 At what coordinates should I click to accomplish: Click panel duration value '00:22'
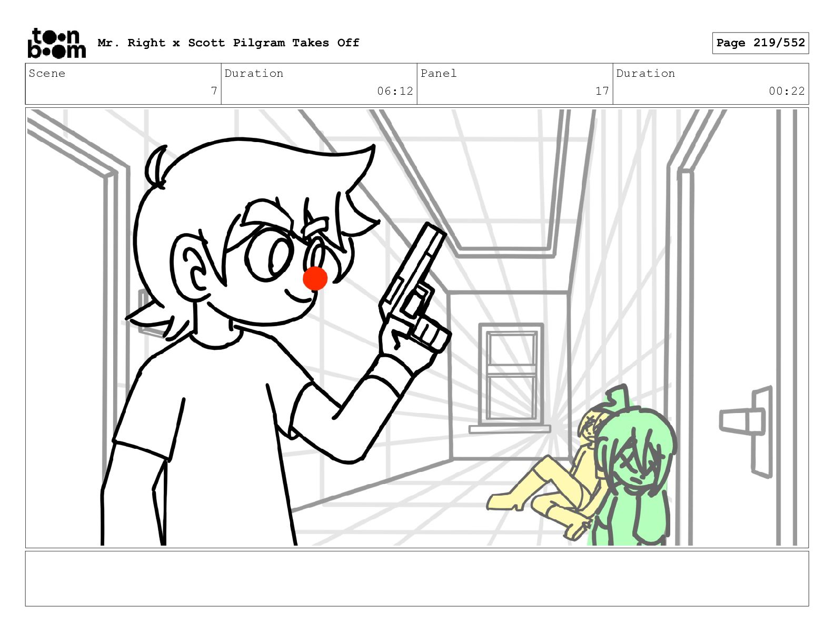pos(787,91)
